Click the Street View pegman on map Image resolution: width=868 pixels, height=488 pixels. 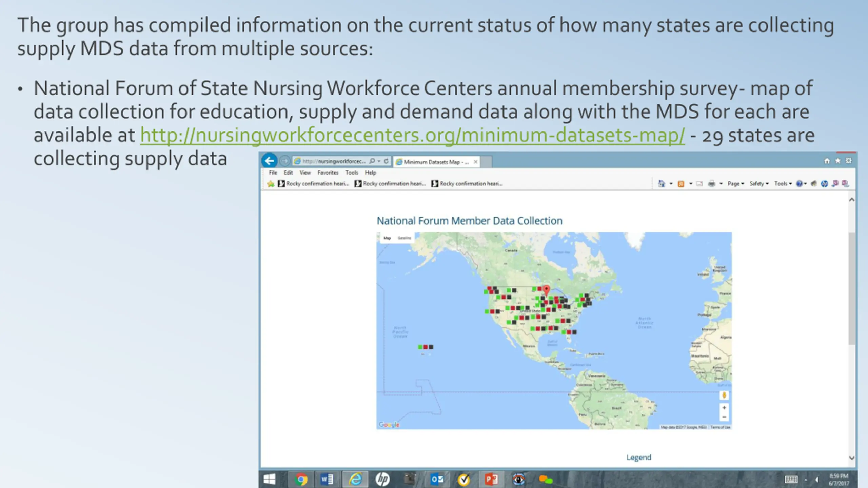[x=724, y=395]
